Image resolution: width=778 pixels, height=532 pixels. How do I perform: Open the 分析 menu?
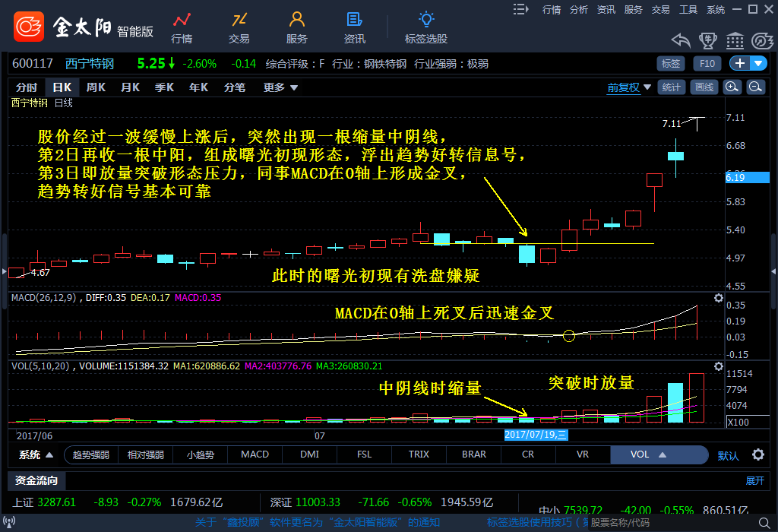point(579,9)
